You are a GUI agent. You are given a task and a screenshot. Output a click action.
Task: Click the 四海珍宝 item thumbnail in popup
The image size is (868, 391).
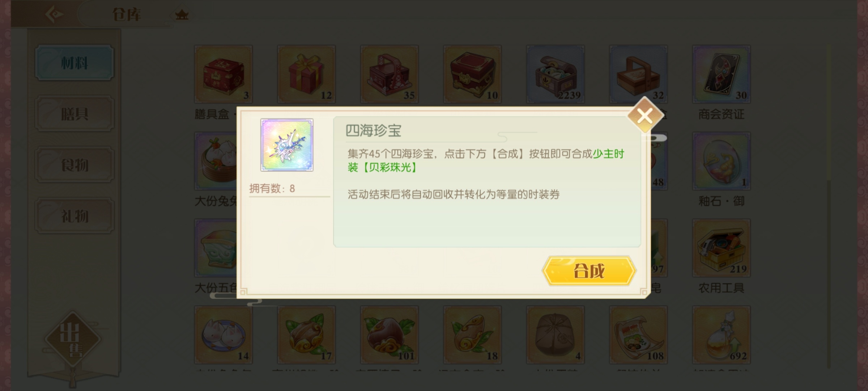(287, 145)
